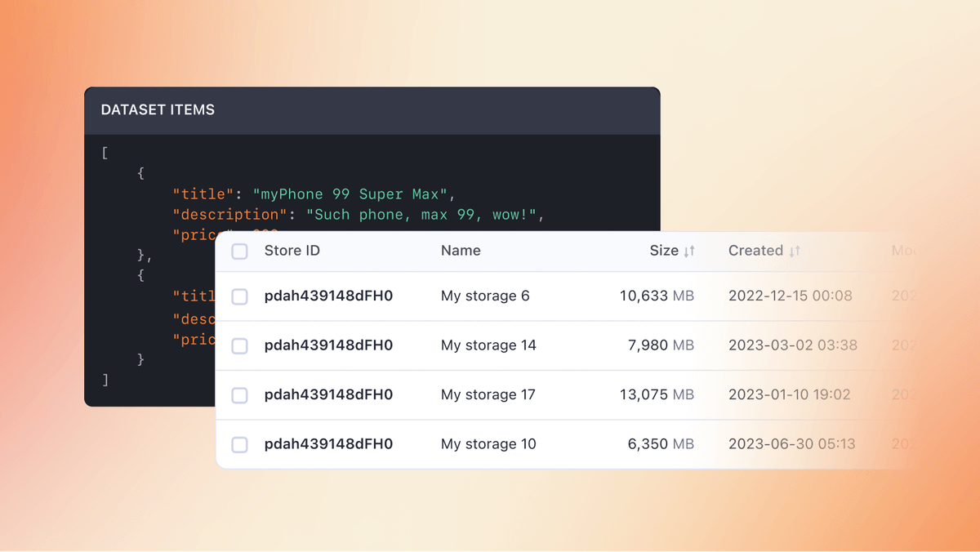Enable the checkbox for My storage 10
The image size is (980, 552).
239,444
